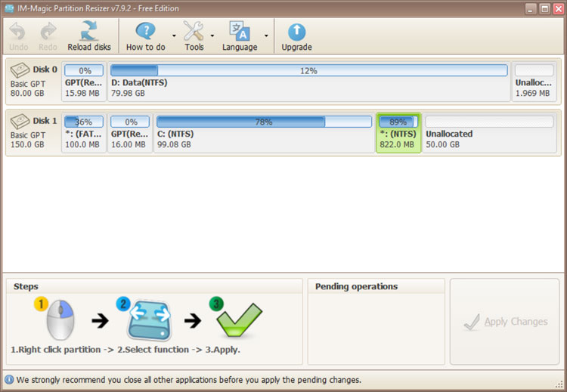This screenshot has width=567, height=392.
Task: Expand the Tools dropdown arrow
Action: click(212, 35)
